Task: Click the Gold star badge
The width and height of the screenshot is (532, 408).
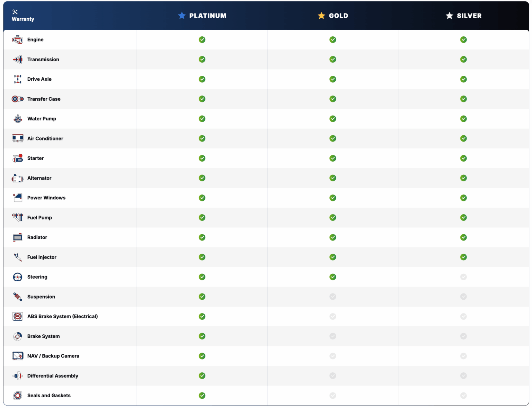Action: 321,15
